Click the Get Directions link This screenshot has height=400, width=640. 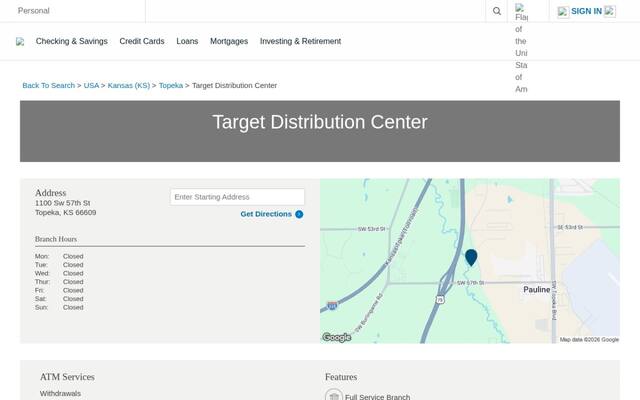pos(266,214)
